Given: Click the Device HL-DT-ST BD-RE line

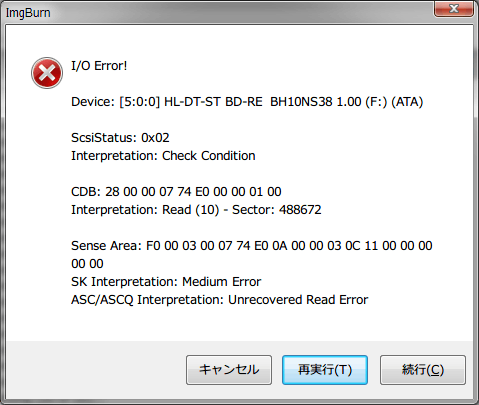Looking at the screenshot, I should click(x=247, y=102).
